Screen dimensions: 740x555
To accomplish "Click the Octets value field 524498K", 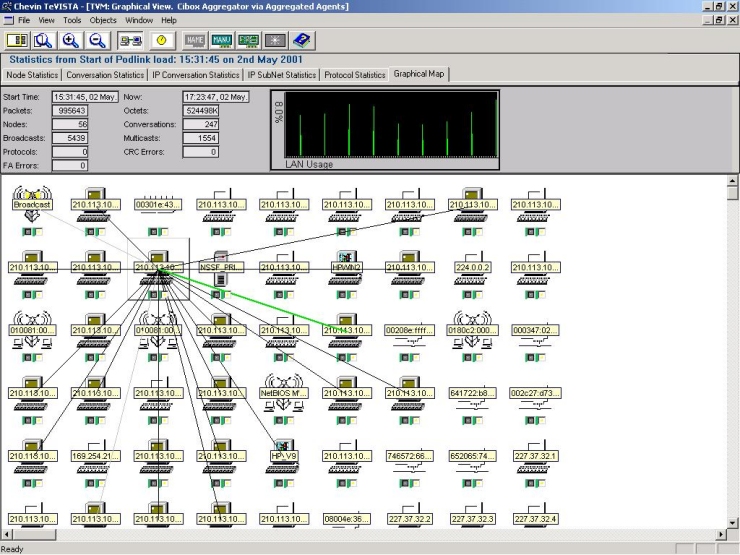I will point(201,110).
